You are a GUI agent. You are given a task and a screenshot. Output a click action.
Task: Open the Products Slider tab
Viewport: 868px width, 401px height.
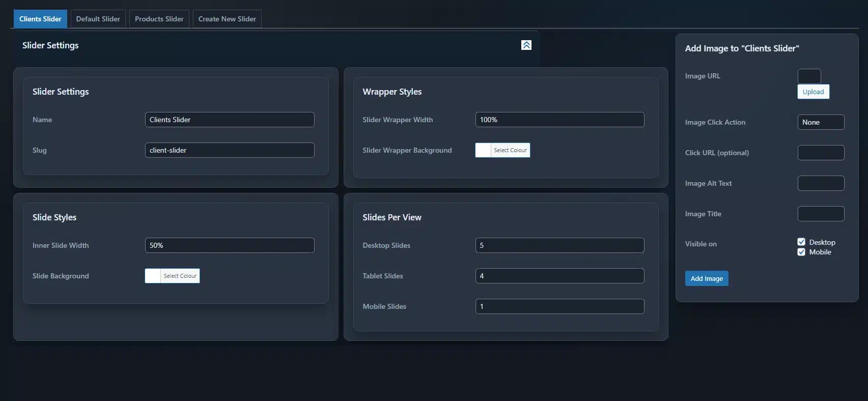click(159, 19)
